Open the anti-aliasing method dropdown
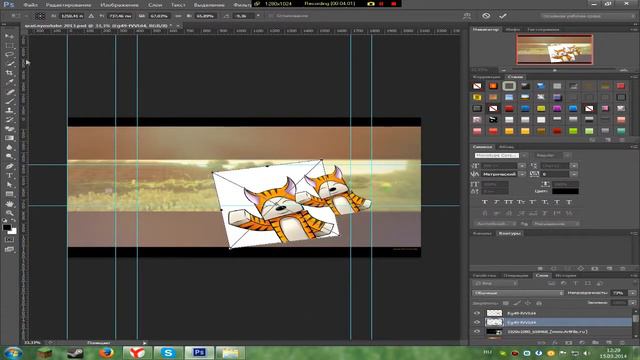 click(556, 224)
